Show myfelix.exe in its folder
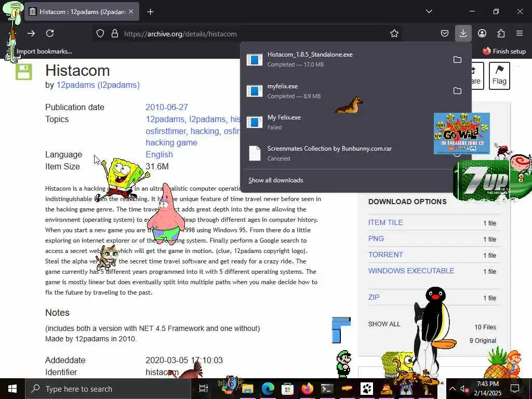 tap(457, 90)
